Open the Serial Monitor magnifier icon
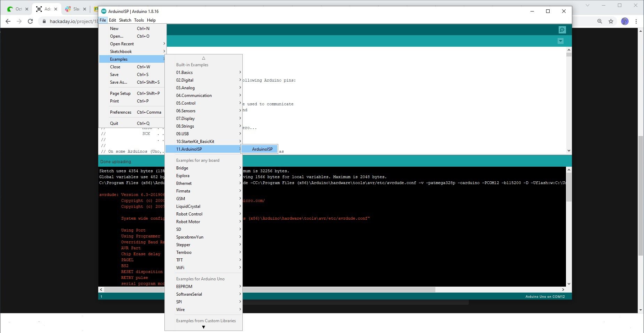 tap(562, 30)
